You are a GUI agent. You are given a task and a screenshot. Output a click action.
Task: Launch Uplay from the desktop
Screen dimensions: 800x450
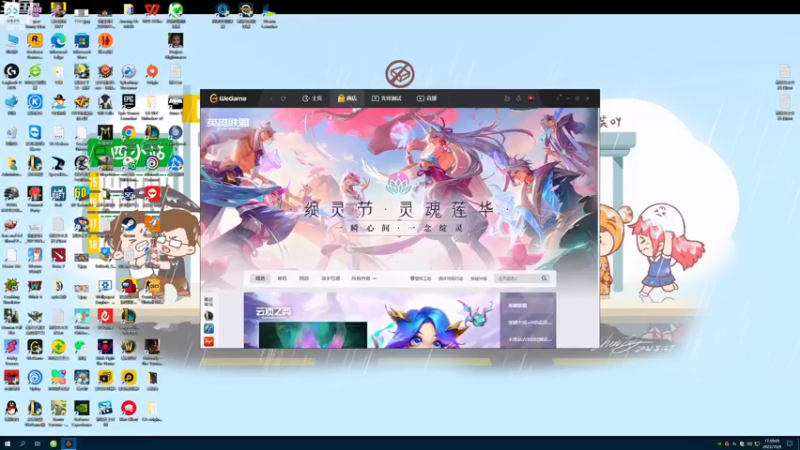pos(35,378)
